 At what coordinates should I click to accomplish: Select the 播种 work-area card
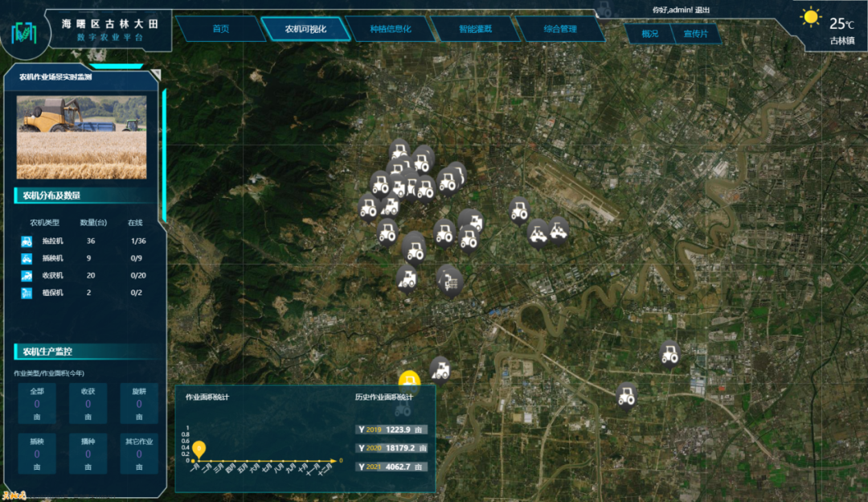88,454
